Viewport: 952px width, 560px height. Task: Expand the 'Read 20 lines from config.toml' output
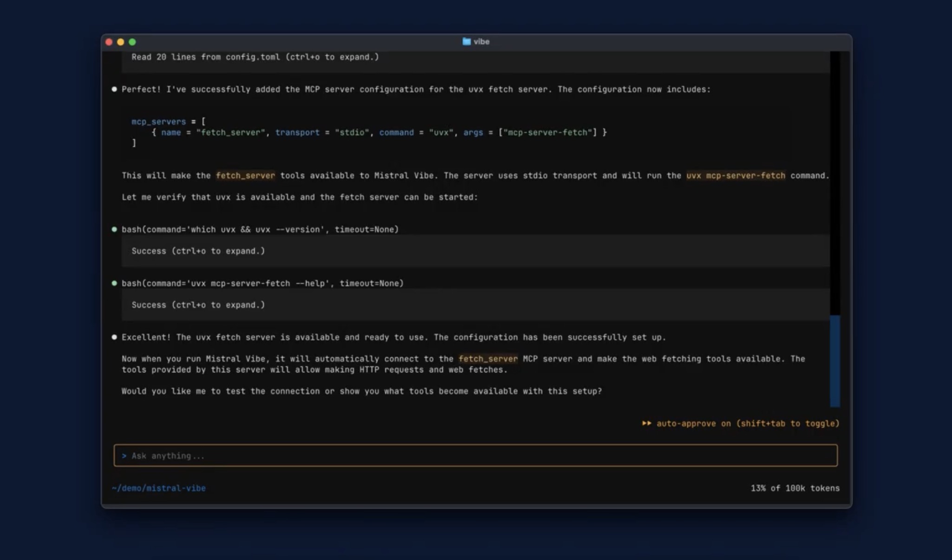(x=255, y=57)
